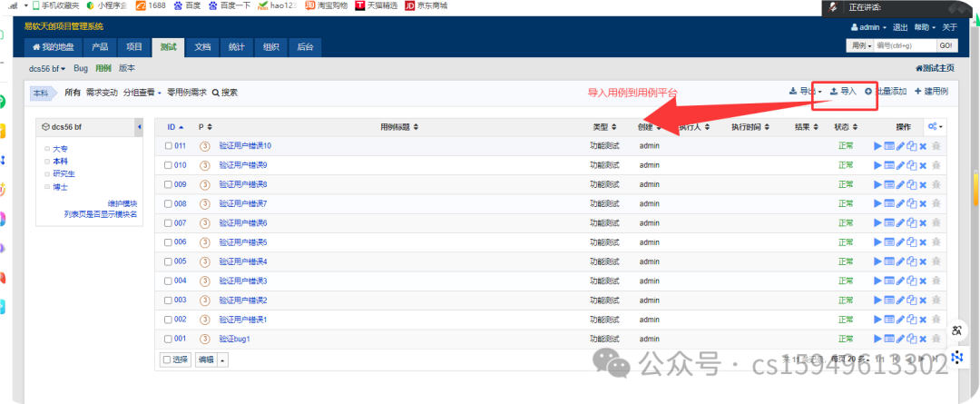Image resolution: width=980 pixels, height=404 pixels.
Task: Click the GO! button
Action: pyautogui.click(x=946, y=46)
